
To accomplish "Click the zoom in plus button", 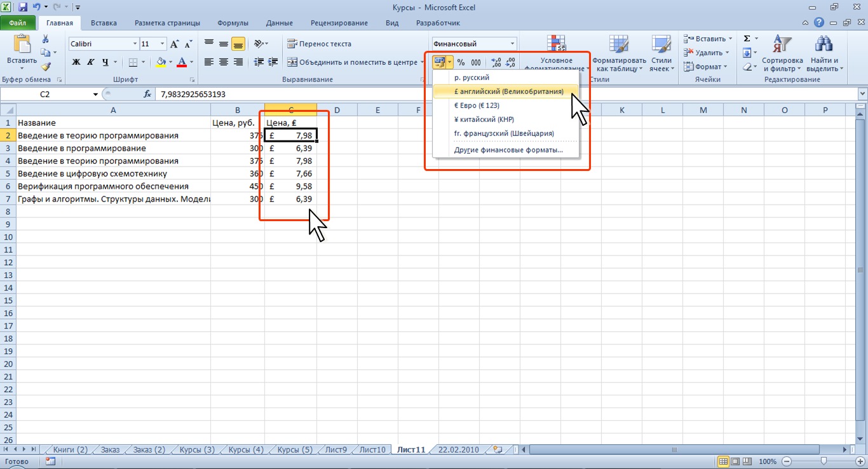I will click(x=860, y=461).
